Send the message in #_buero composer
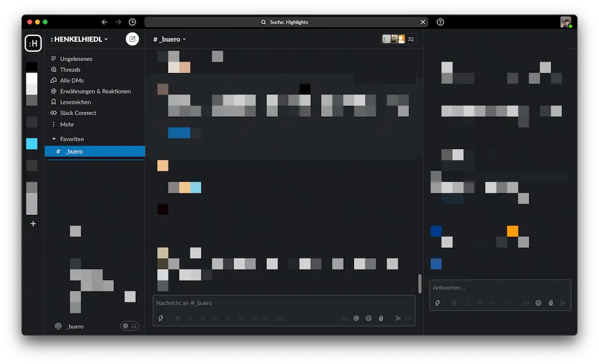This screenshot has height=364, width=599. coord(398,318)
